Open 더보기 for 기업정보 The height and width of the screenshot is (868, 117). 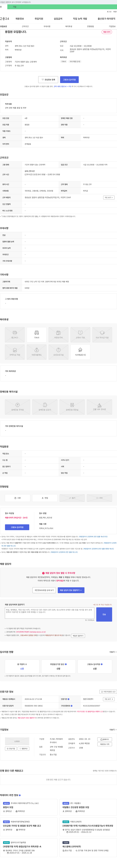(113, 730)
